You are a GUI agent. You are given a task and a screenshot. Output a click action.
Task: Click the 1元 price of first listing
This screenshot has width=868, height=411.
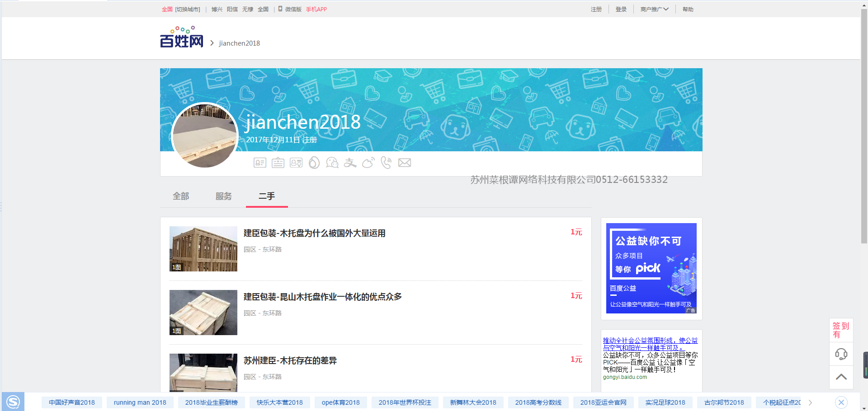[576, 232]
